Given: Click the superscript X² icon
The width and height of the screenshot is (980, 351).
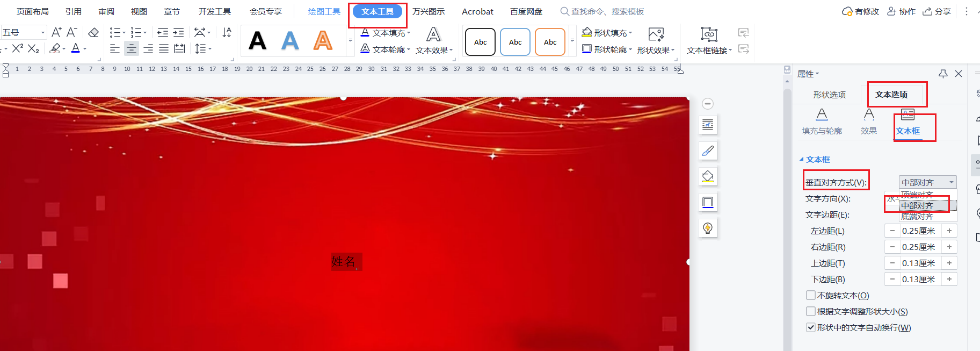Looking at the screenshot, I should tap(17, 48).
